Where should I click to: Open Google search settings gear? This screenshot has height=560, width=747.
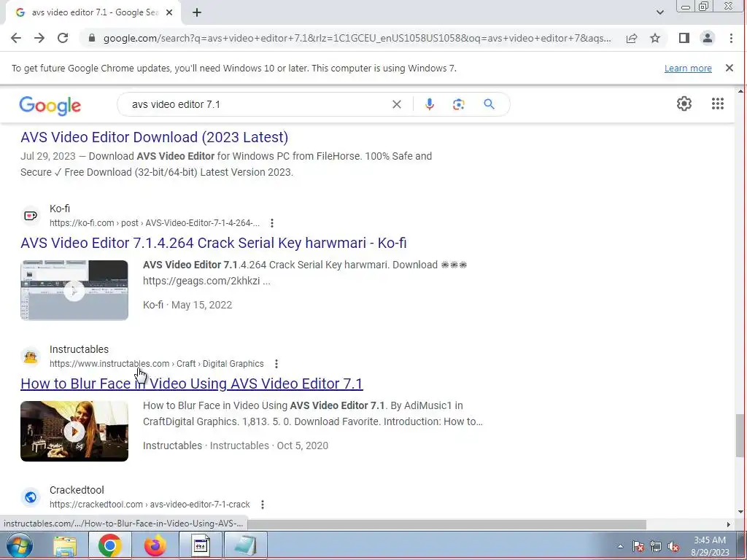pyautogui.click(x=684, y=104)
